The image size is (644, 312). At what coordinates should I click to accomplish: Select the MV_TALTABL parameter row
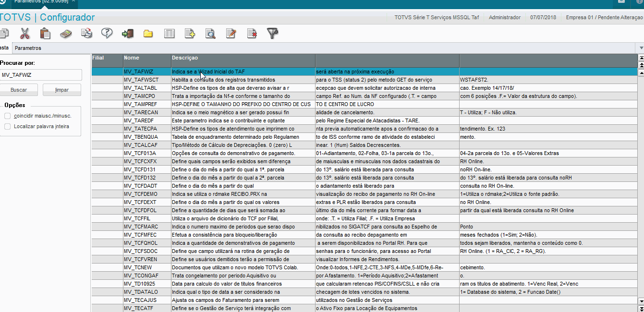(x=364, y=88)
